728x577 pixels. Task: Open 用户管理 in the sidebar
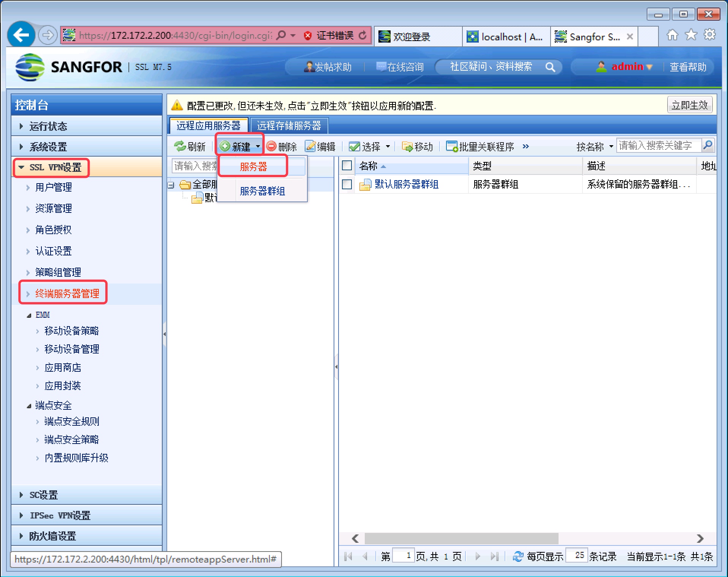tap(54, 187)
